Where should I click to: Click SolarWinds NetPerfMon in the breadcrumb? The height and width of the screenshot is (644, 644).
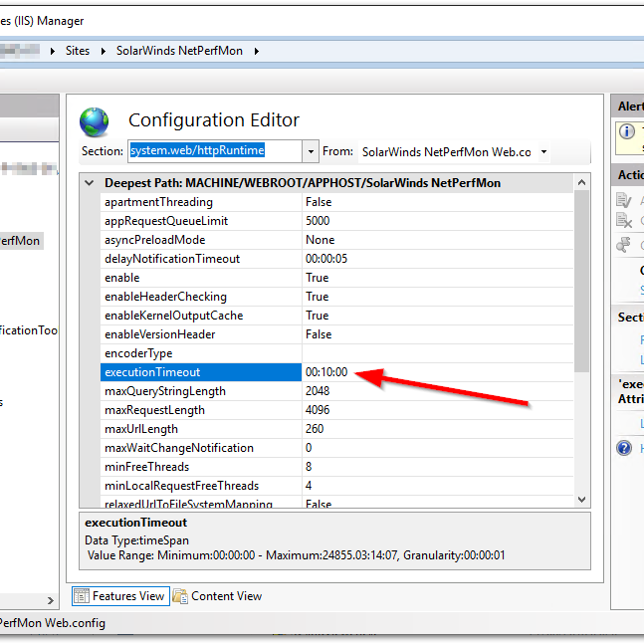pos(179,51)
